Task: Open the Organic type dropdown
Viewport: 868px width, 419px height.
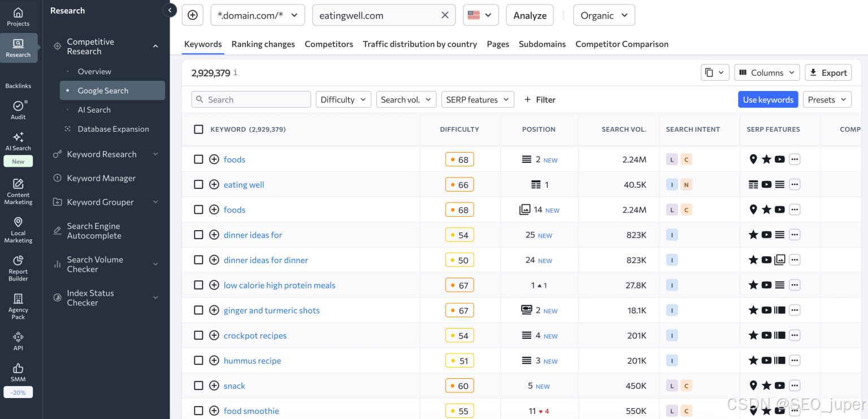Action: point(604,15)
